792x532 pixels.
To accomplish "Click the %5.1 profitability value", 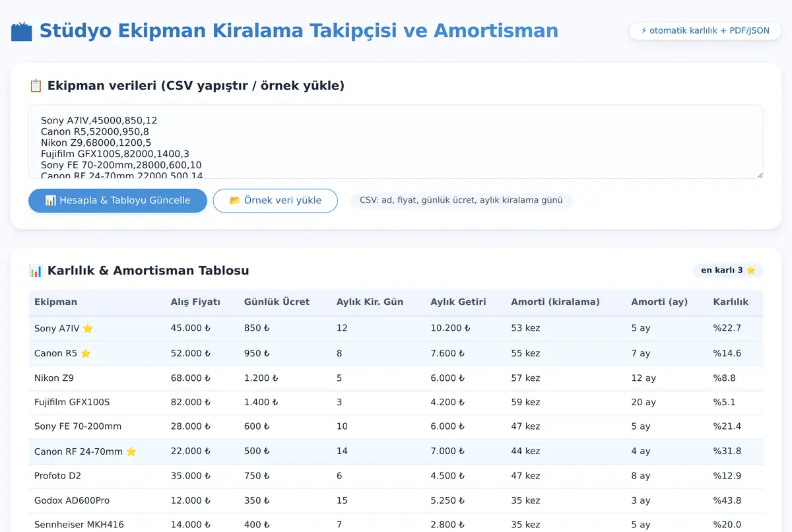I will tap(724, 402).
